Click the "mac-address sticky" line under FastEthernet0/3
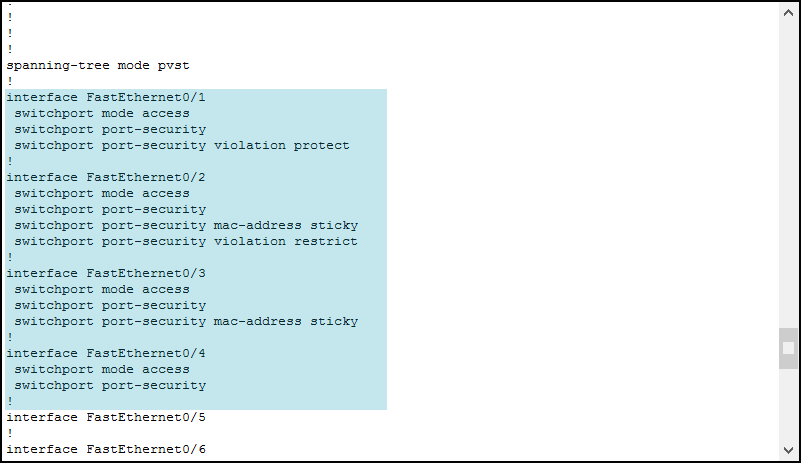Viewport: 801px width, 463px height. [x=186, y=321]
